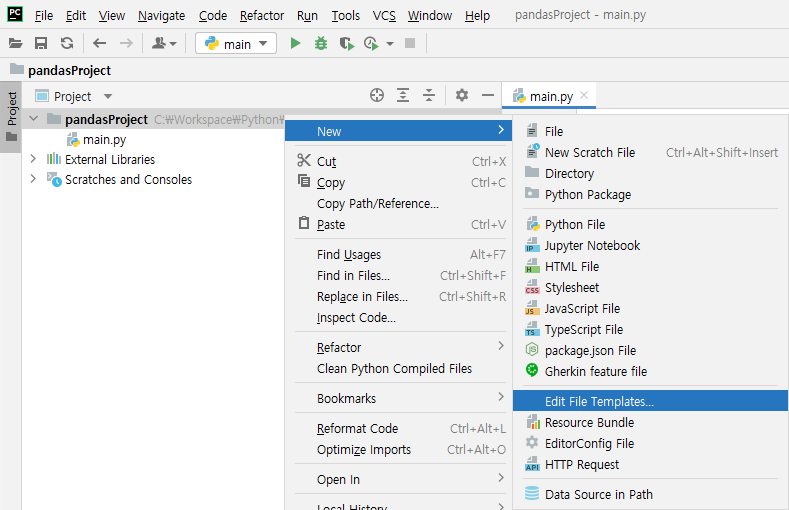Create a new JavaScript File
The image size is (789, 510).
point(651,309)
